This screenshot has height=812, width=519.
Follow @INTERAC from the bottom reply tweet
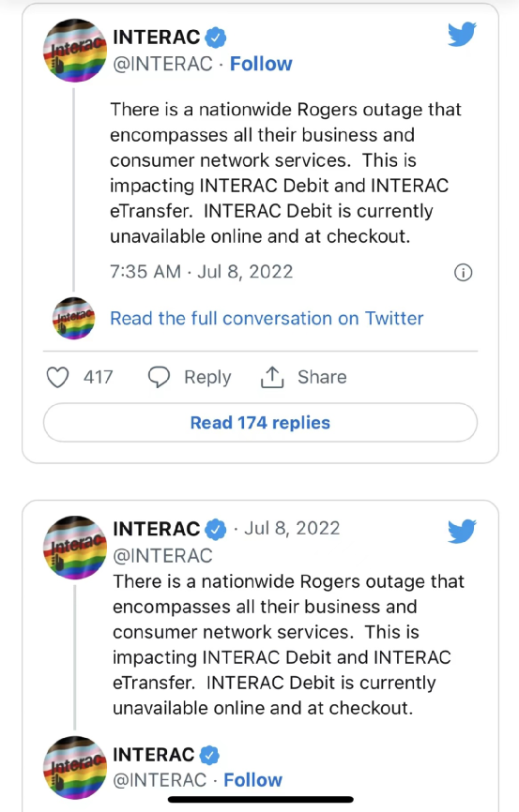(253, 780)
